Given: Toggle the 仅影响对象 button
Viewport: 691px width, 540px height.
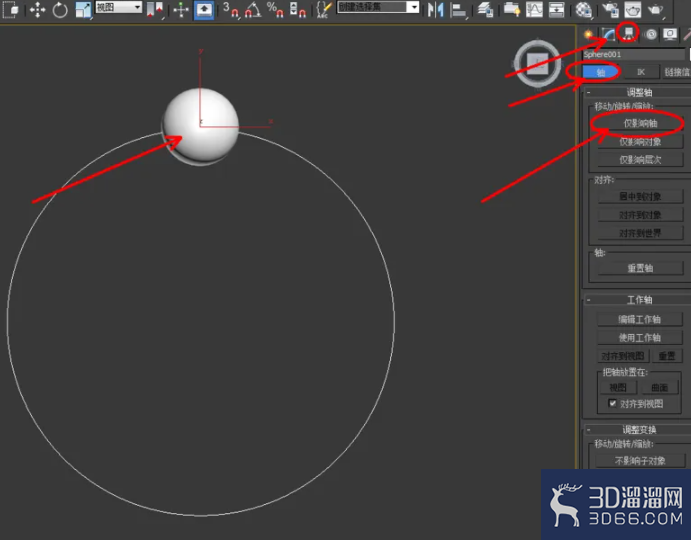Looking at the screenshot, I should [640, 142].
